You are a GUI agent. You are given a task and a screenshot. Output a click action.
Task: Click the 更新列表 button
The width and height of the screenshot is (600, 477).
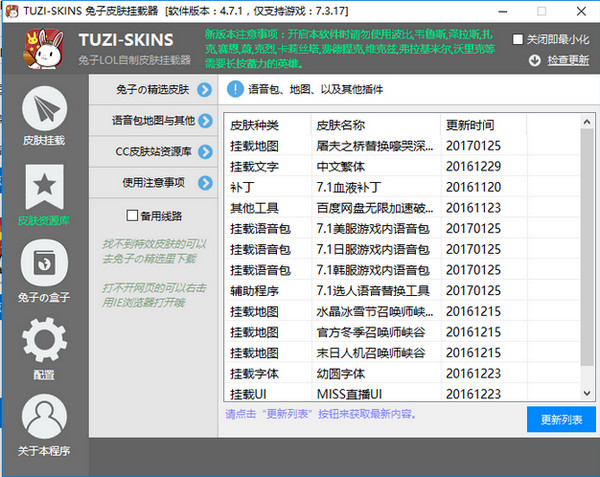click(561, 419)
